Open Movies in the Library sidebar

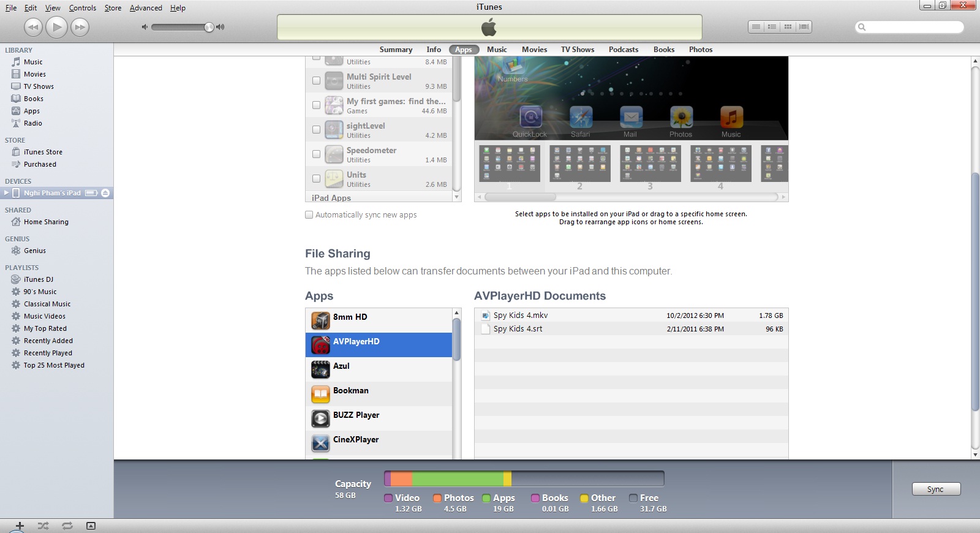pos(35,74)
